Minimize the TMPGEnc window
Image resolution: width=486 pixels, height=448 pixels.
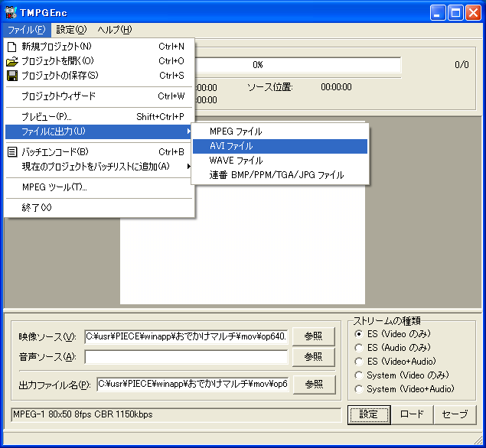(x=438, y=13)
